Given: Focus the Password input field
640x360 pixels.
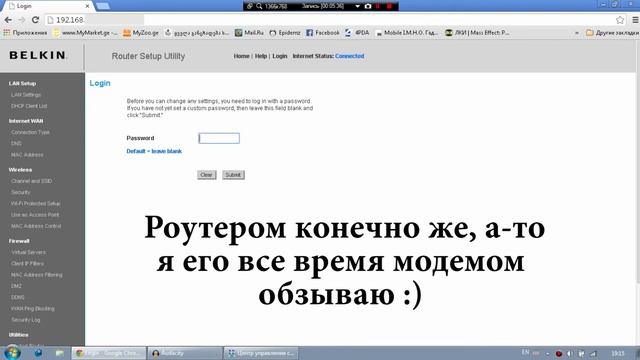Looking at the screenshot, I should [219, 138].
